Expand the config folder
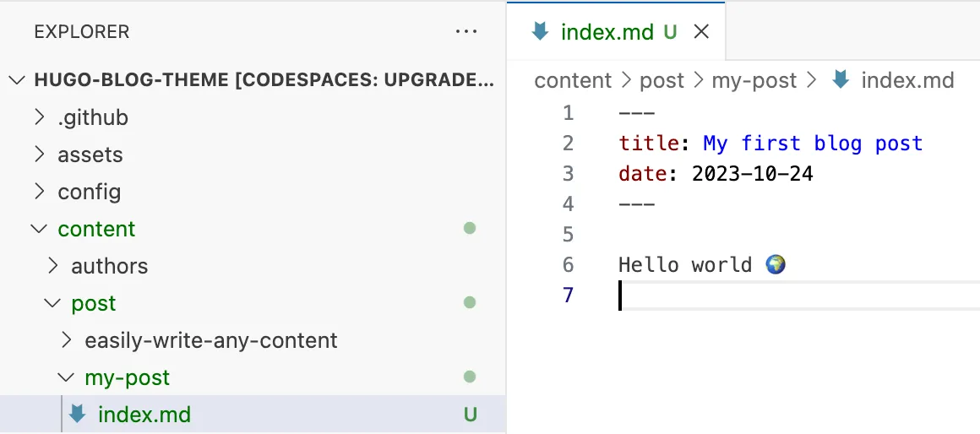This screenshot has width=980, height=434. click(39, 192)
